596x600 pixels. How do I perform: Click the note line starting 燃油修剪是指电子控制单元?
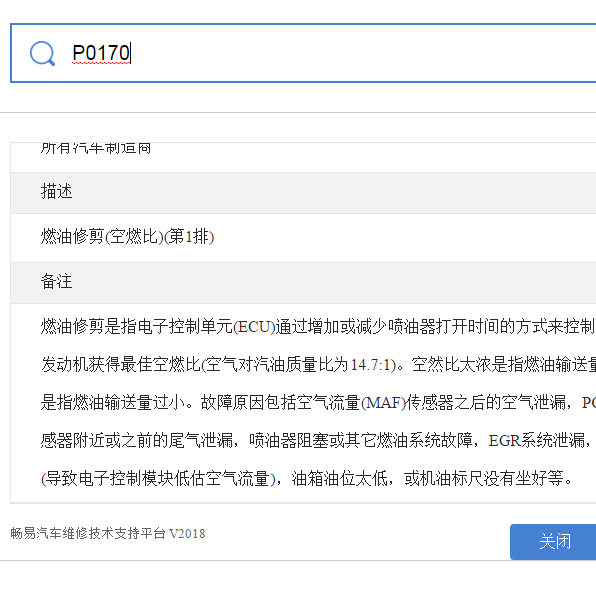[318, 327]
